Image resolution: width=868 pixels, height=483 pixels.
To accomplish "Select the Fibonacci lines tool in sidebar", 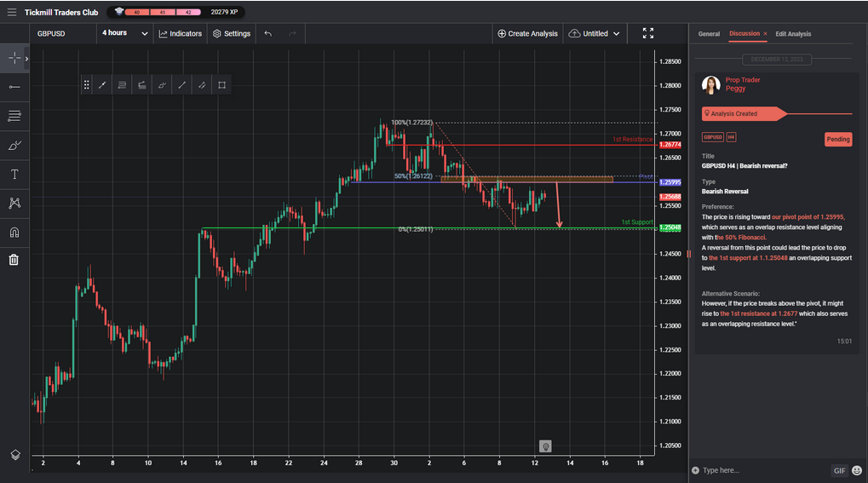I will click(14, 116).
